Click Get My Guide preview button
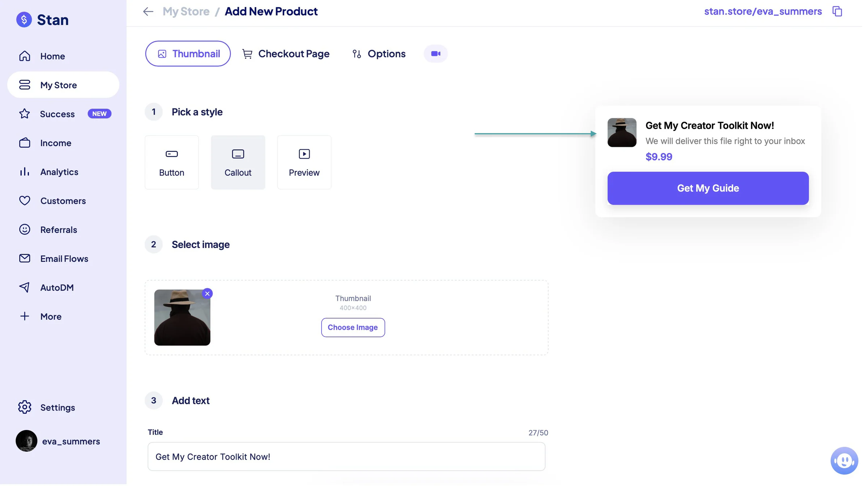Image resolution: width=868 pixels, height=486 pixels. pyautogui.click(x=708, y=188)
